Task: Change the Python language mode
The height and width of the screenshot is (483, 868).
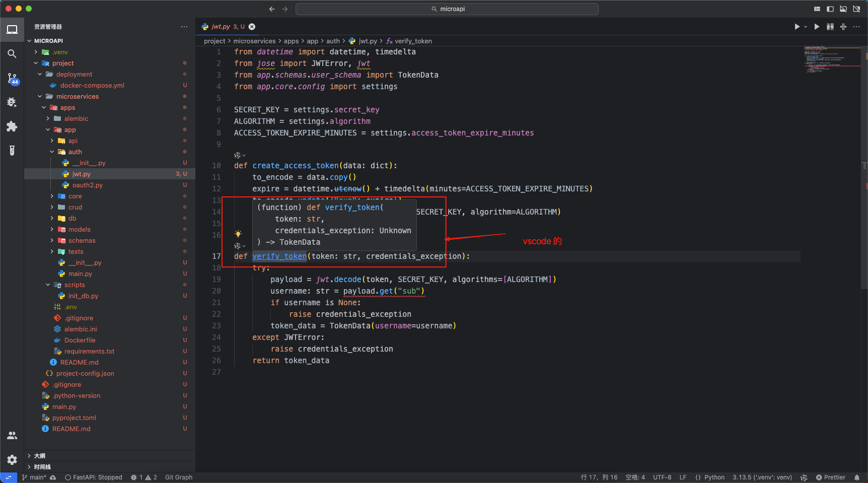Action: (x=714, y=477)
